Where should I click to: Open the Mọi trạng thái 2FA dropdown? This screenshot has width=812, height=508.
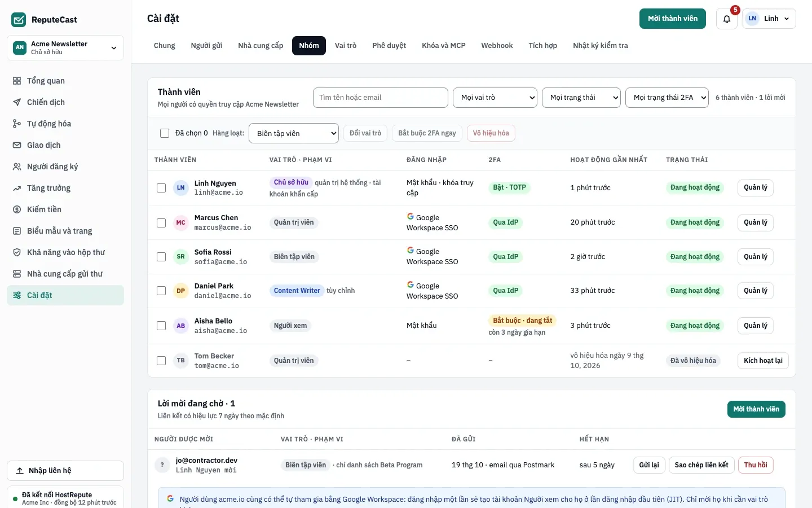[x=667, y=98]
